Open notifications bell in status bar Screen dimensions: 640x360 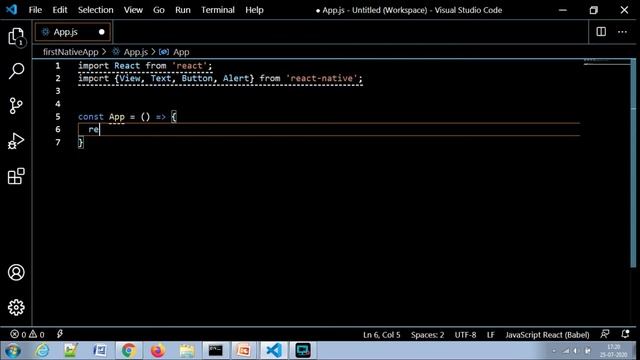(625, 334)
